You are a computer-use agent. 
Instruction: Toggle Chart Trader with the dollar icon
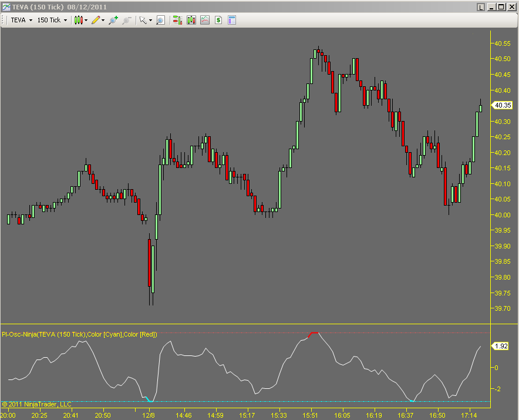[x=218, y=20]
